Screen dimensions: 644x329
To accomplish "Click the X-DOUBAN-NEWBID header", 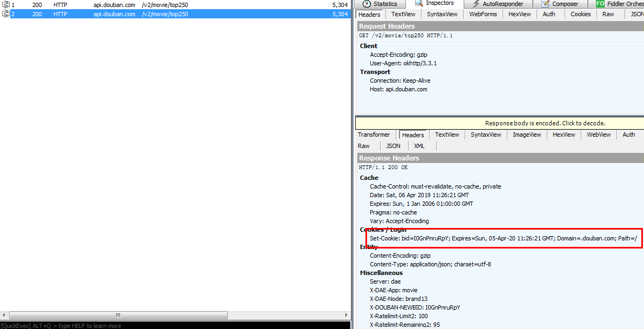I will (x=415, y=307).
